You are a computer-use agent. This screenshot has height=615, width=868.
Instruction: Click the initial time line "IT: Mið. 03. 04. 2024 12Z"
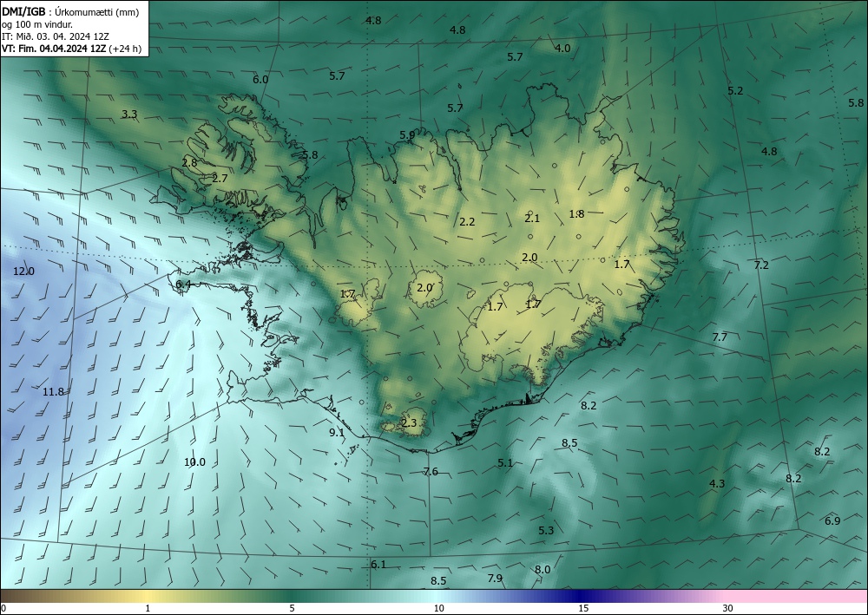[x=56, y=36]
